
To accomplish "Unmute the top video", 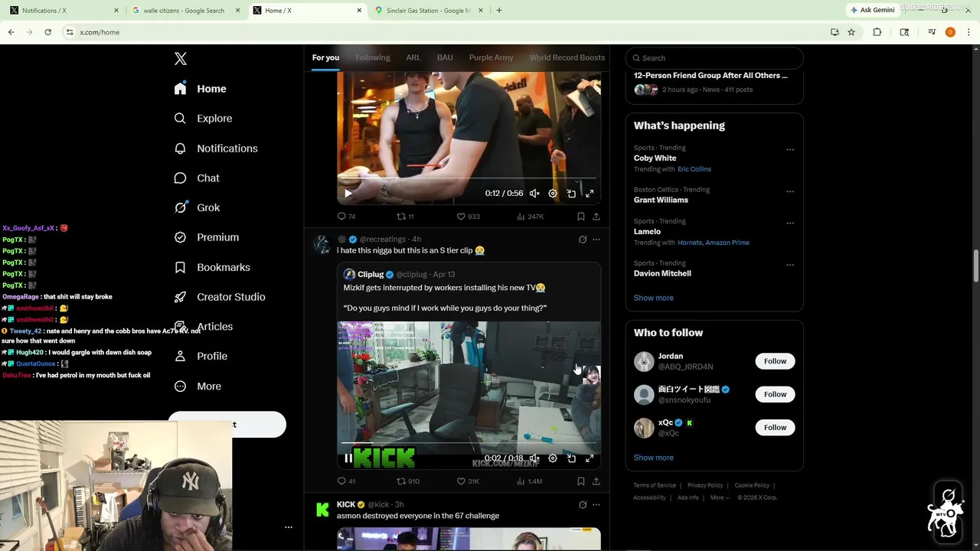I will point(534,194).
